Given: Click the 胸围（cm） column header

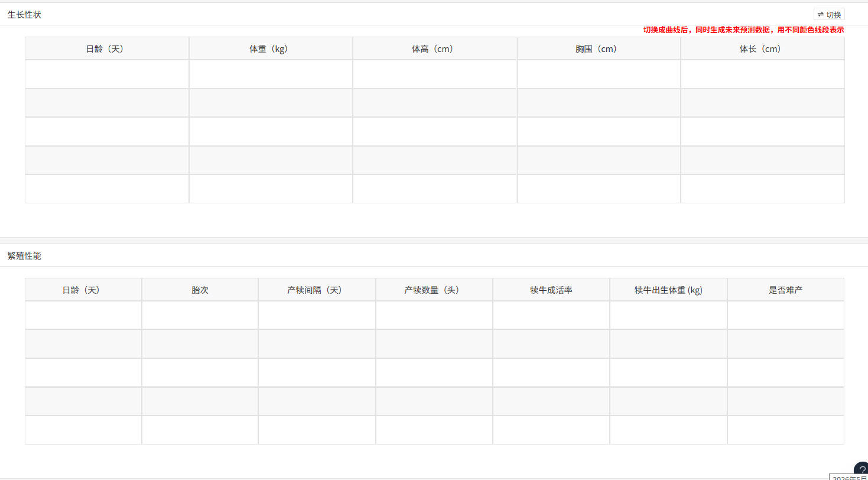Looking at the screenshot, I should click(599, 49).
